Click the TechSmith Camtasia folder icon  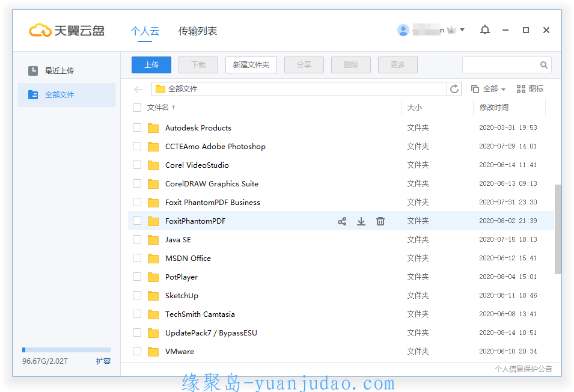[x=153, y=314]
